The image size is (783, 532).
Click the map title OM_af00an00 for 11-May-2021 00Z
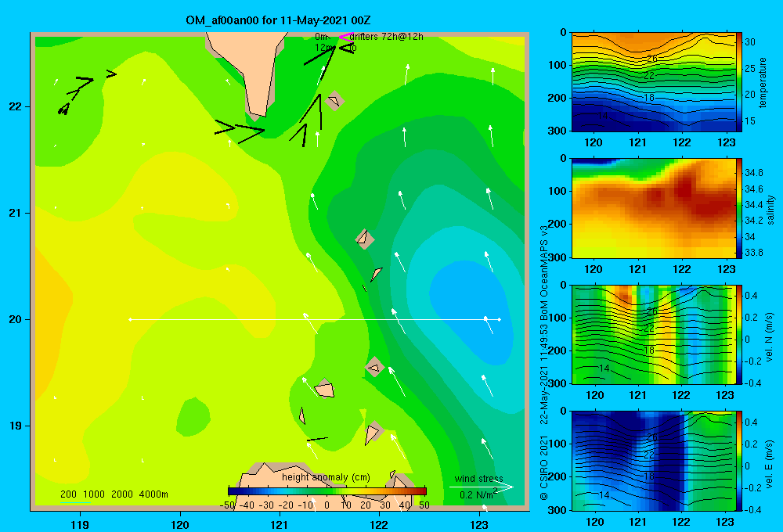pyautogui.click(x=278, y=20)
